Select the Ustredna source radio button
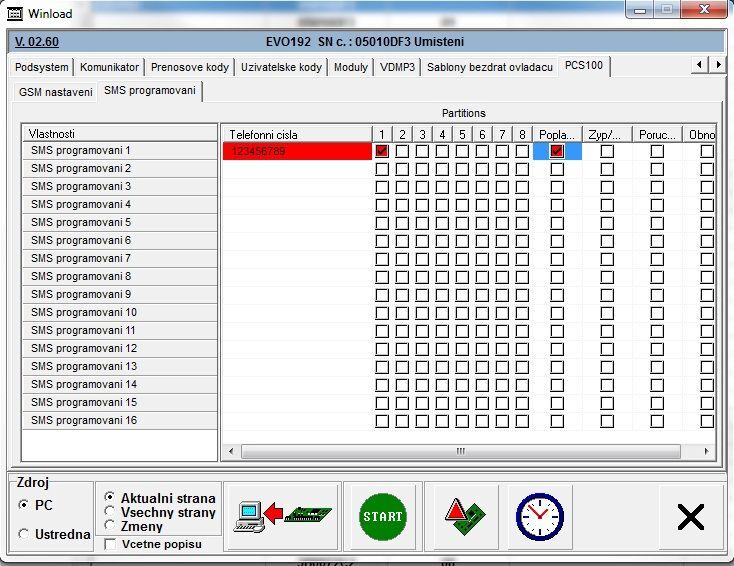The height and width of the screenshot is (566, 734). coord(24,534)
